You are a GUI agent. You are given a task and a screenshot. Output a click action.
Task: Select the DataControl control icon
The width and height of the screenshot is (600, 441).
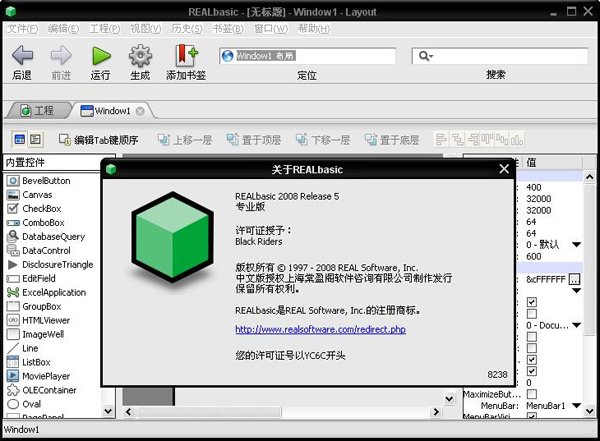click(13, 251)
